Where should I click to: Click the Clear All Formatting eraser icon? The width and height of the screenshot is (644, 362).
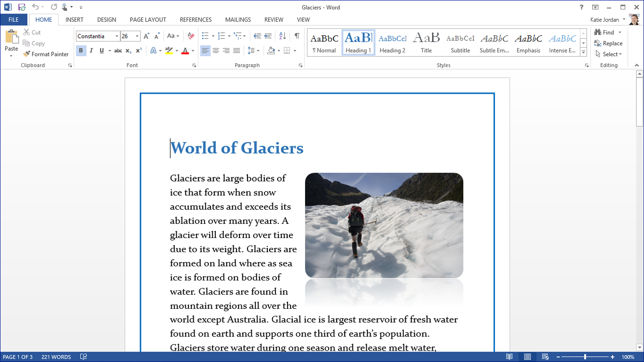(191, 36)
